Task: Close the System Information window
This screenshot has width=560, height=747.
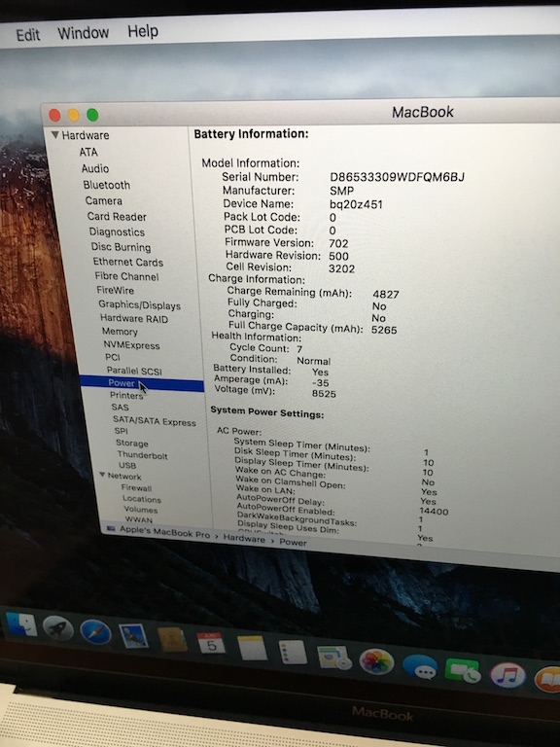Action: [x=54, y=116]
